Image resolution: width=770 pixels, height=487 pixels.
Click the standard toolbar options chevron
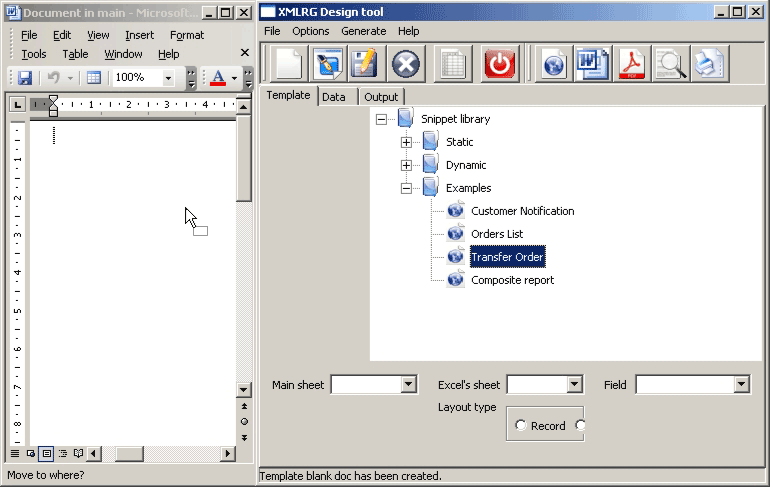pyautogui.click(x=191, y=79)
